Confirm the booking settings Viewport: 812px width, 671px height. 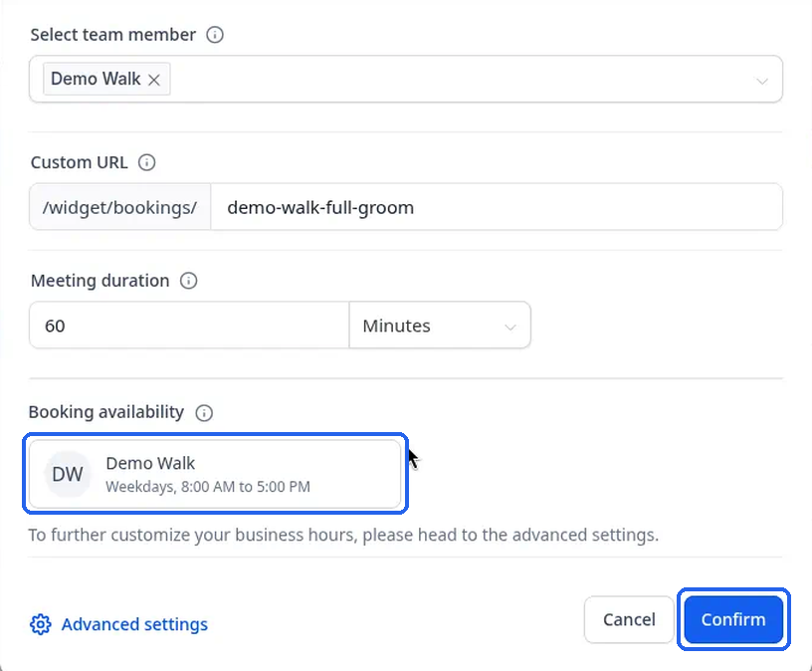pos(733,619)
